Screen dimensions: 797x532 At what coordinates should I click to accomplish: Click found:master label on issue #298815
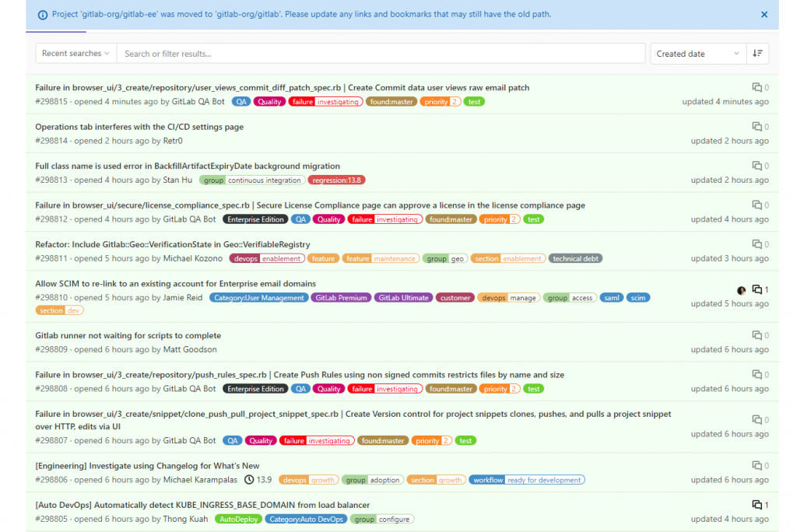391,102
